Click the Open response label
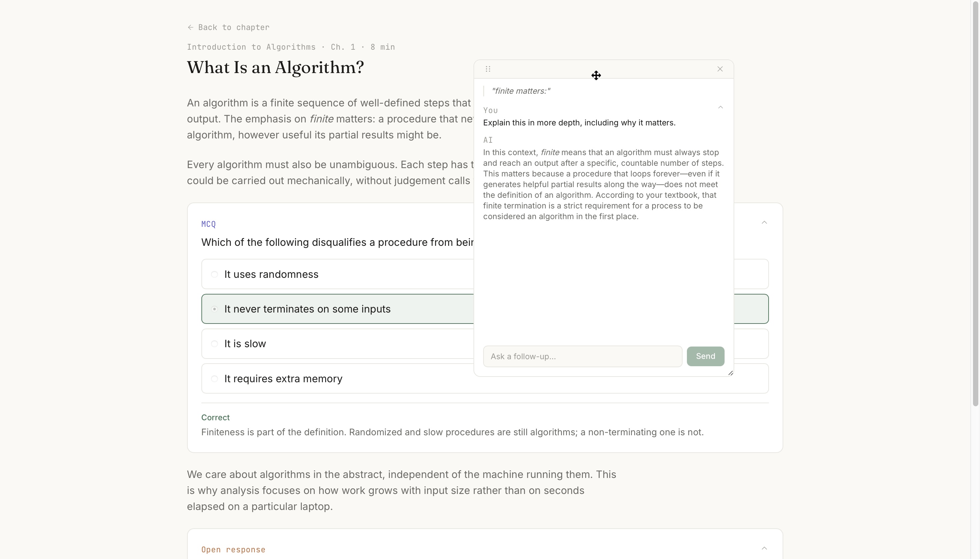The height and width of the screenshot is (559, 980). [x=233, y=550]
